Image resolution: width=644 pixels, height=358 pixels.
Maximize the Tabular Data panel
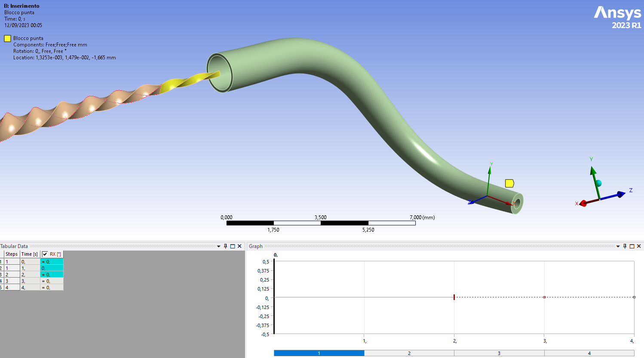click(233, 246)
